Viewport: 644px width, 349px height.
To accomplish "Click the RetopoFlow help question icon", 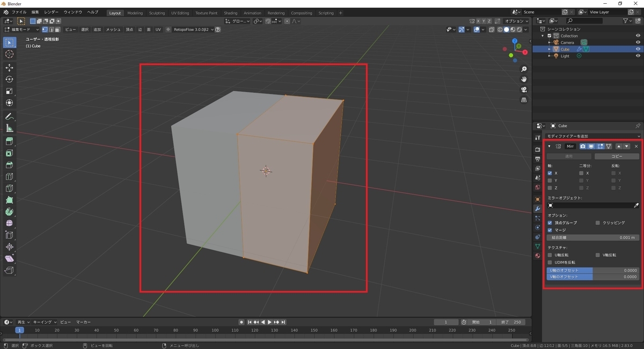I will click(x=218, y=30).
